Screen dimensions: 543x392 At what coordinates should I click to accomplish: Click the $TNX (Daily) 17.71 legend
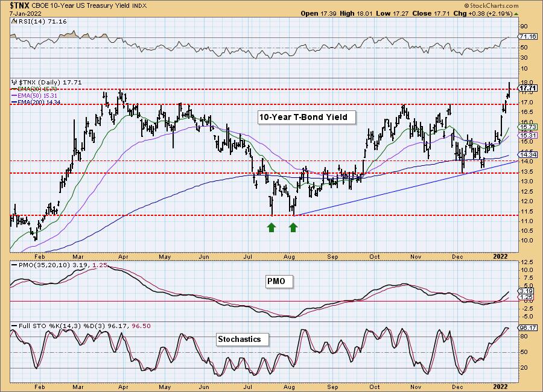50,83
